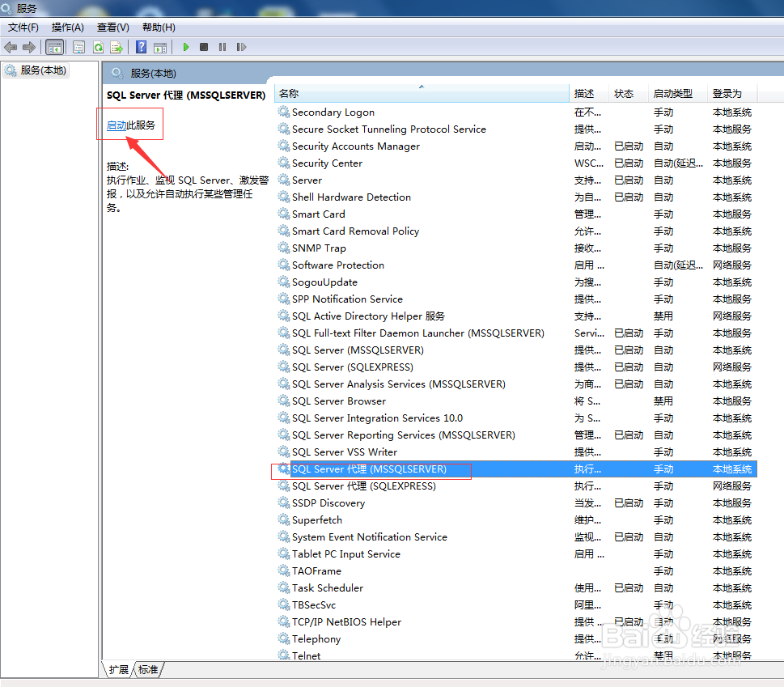Select the SQL Server Browser service

(516, 401)
